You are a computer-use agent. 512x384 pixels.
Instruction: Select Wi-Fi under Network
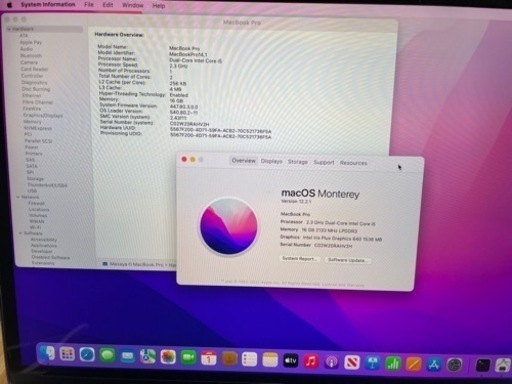pyautogui.click(x=36, y=227)
